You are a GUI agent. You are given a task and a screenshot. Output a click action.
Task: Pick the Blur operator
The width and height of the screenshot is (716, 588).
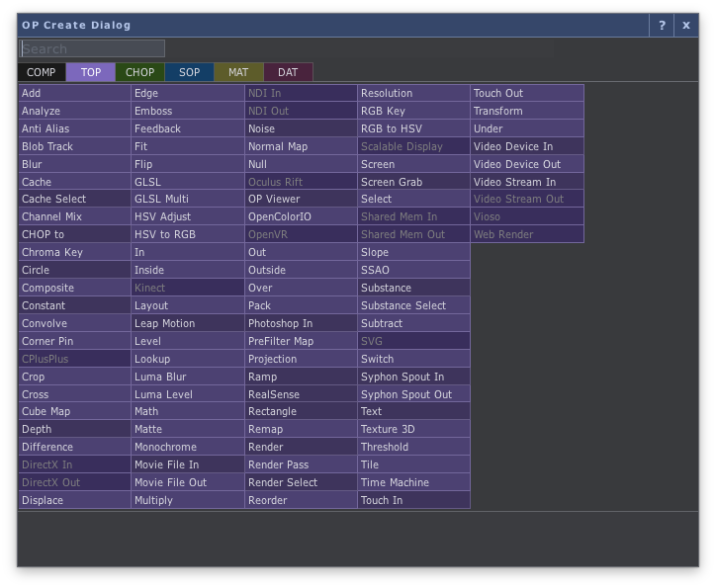75,164
